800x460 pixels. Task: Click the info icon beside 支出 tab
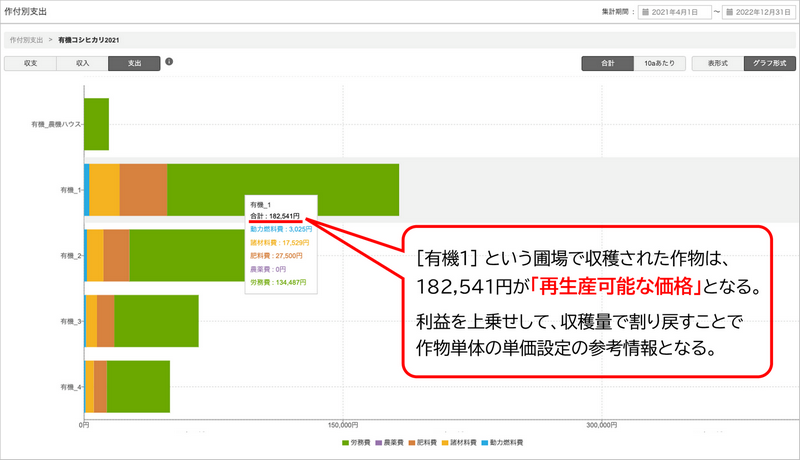169,62
